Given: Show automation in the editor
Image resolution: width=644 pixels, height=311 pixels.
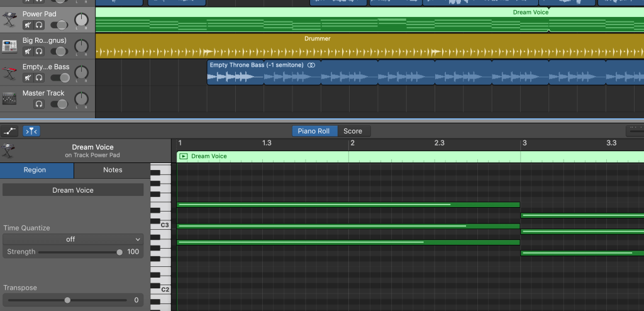Looking at the screenshot, I should (9, 131).
